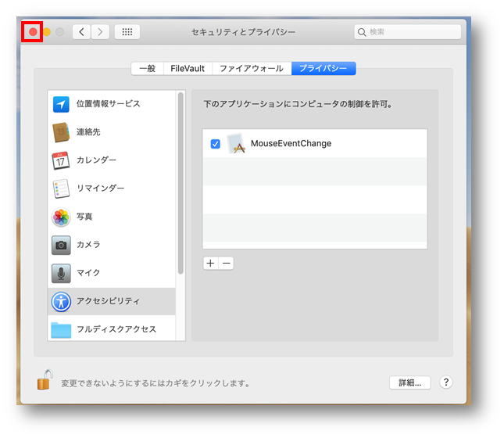
Task: Select カメラ in the privacy list
Action: pyautogui.click(x=112, y=246)
